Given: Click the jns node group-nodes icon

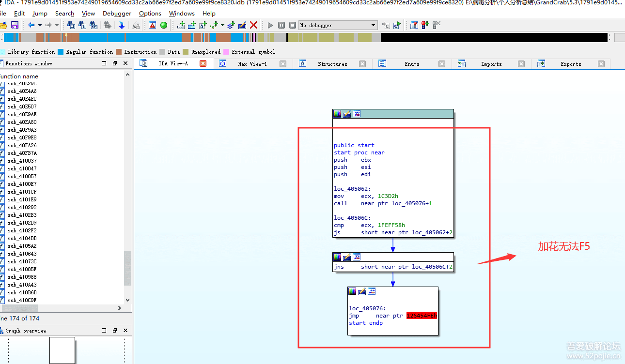Looking at the screenshot, I should point(357,257).
